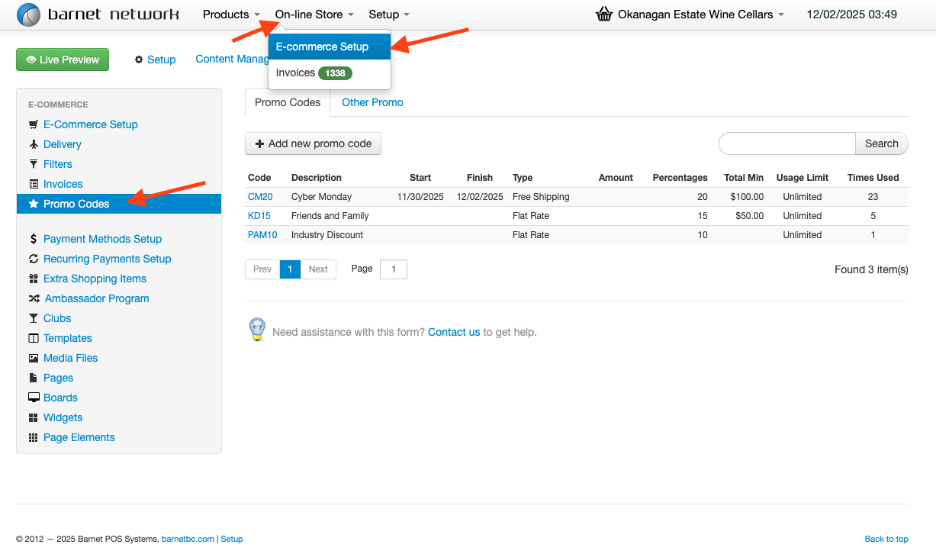
Task: Switch to the Promo Codes tab
Action: tap(287, 102)
